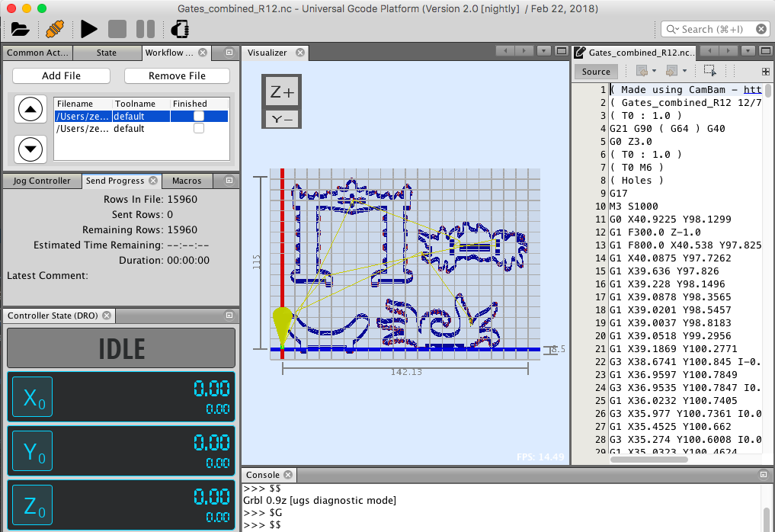The height and width of the screenshot is (532, 775).
Task: Open forward history dropdown arrow
Action: coord(684,71)
